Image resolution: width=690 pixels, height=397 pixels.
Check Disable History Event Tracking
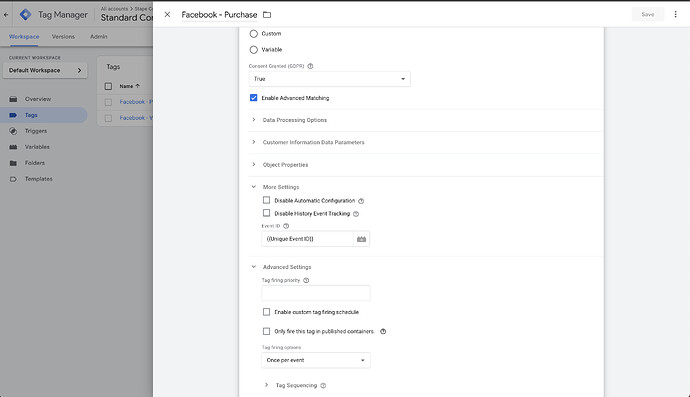[x=266, y=213]
